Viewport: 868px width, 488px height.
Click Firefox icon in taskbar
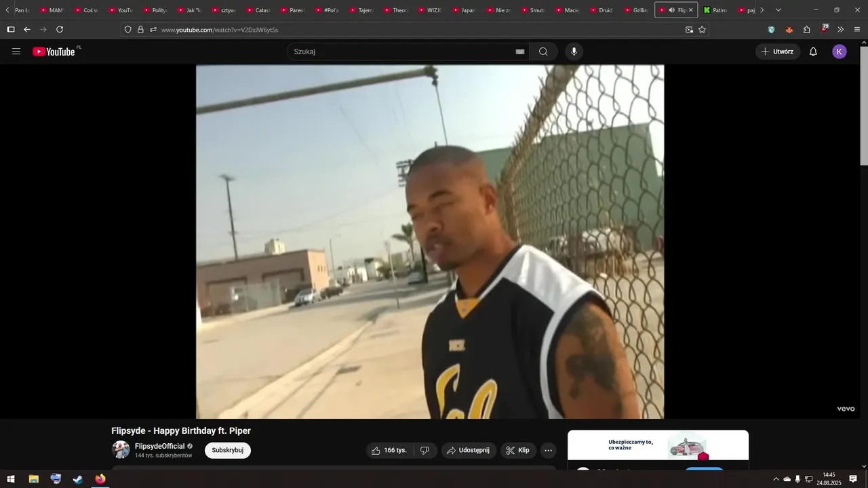click(x=100, y=479)
